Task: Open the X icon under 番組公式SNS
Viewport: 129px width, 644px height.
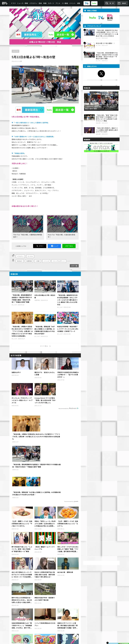Action: [101, 74]
